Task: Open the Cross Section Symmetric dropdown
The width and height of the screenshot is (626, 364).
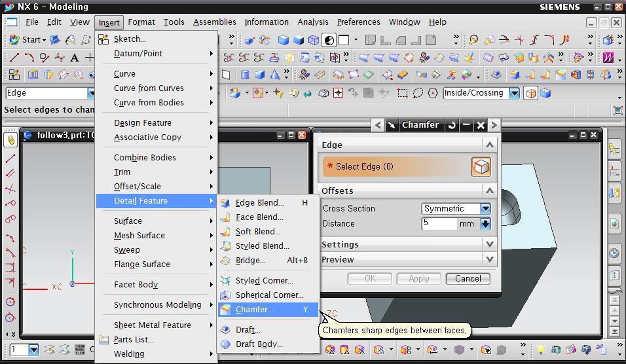Action: click(485, 208)
